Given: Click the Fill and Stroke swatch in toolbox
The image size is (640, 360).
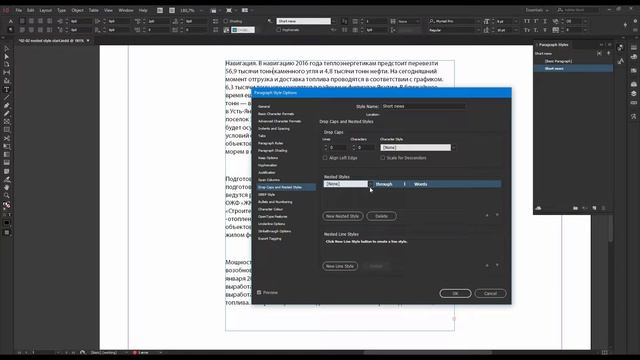Looking at the screenshot, I should (7, 205).
